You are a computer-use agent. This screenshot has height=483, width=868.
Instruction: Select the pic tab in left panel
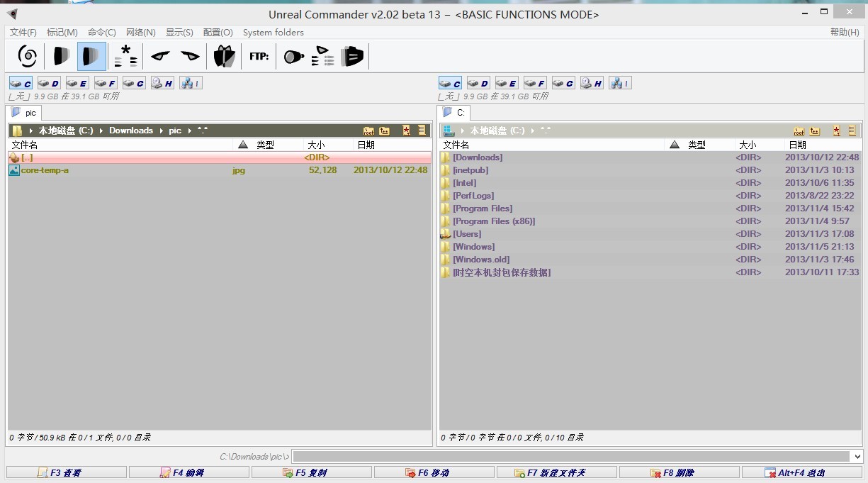click(24, 113)
